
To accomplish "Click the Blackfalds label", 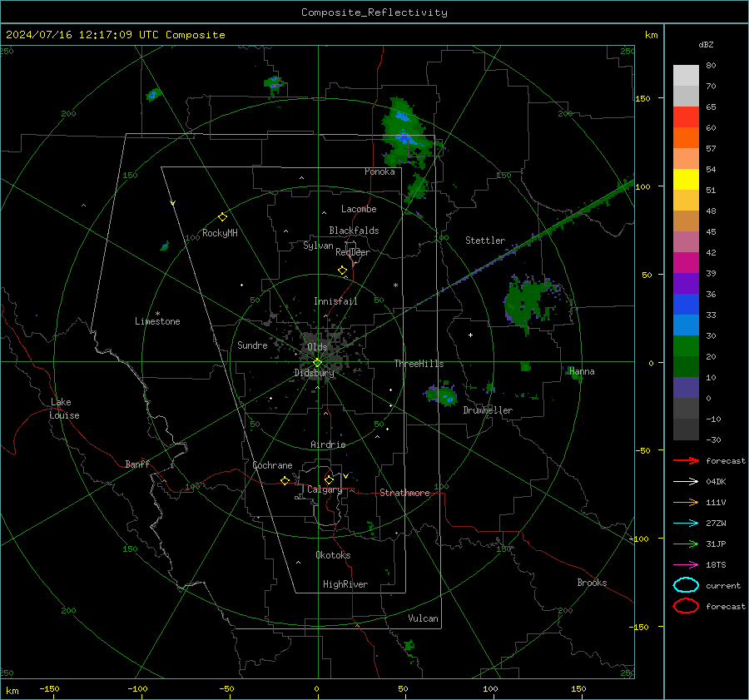I will tap(354, 231).
